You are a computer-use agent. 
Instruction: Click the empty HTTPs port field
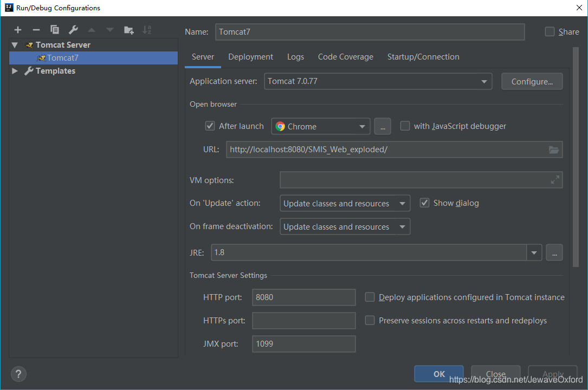pyautogui.click(x=303, y=321)
